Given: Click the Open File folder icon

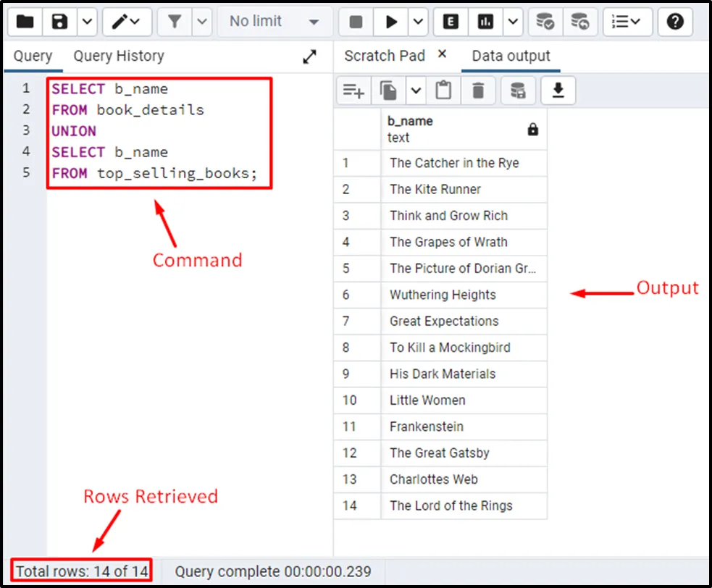Looking at the screenshot, I should (x=25, y=22).
